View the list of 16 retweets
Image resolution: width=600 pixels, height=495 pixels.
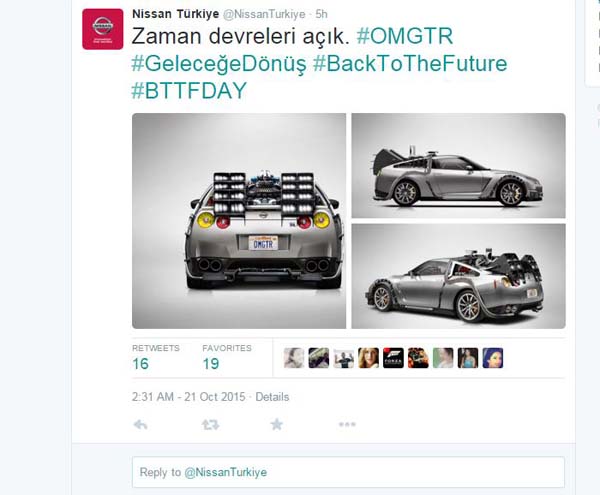point(155,358)
